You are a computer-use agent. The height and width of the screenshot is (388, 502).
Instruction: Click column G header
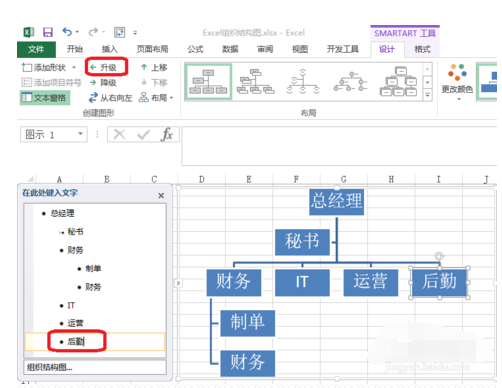344,179
